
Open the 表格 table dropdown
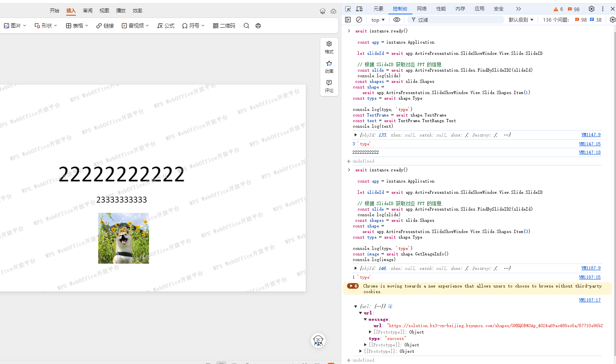coord(77,26)
